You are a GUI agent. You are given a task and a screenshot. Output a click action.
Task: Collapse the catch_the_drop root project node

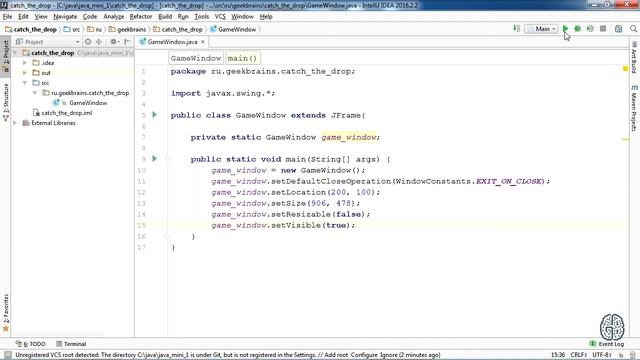15,53
